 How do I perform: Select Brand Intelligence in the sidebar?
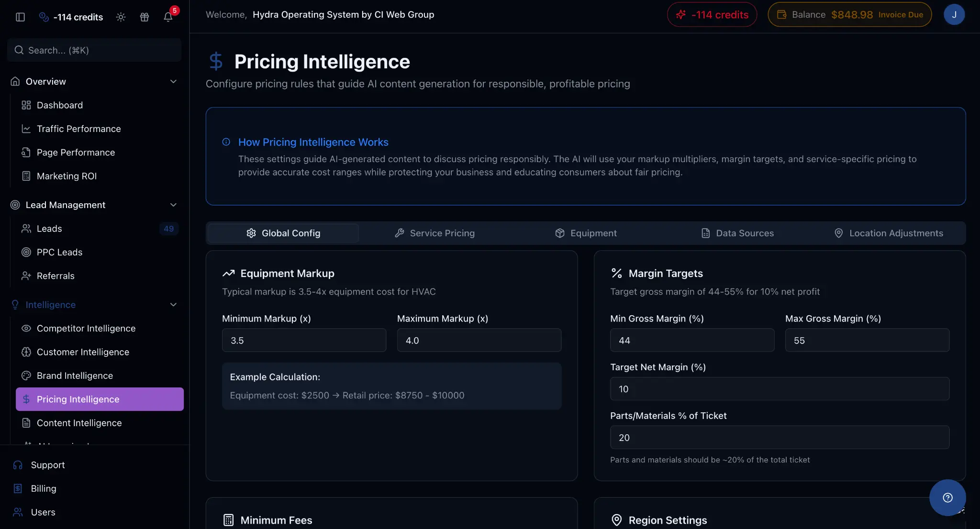pos(75,375)
